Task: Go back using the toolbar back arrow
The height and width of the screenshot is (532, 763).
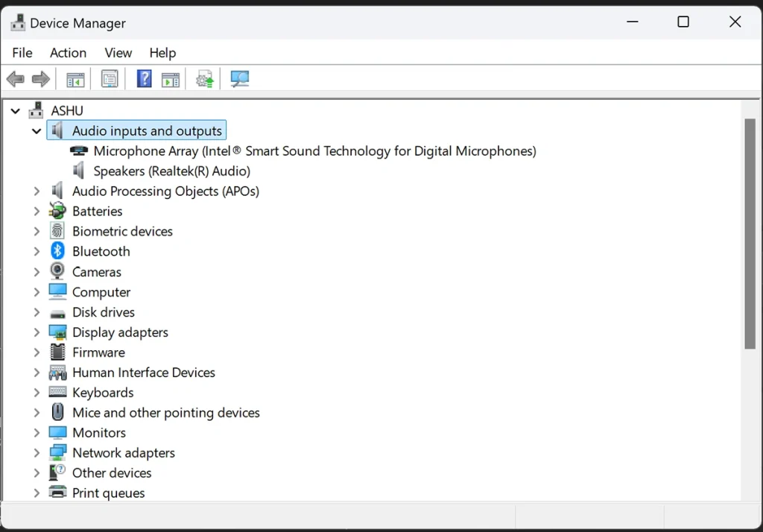Action: (16, 79)
